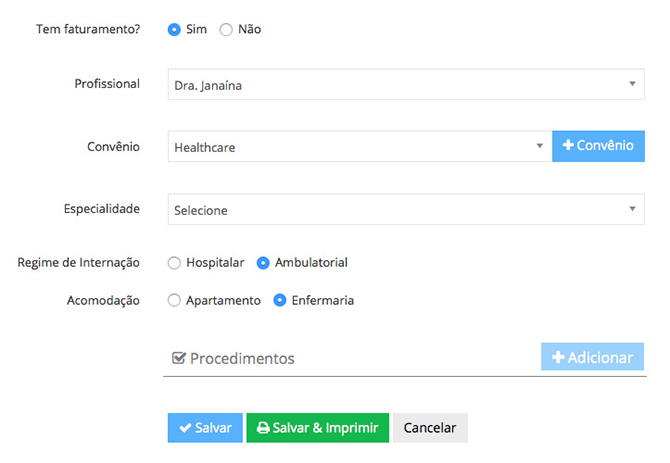Click the Dra. Janaína field text
This screenshot has height=463, width=670.
pyautogui.click(x=208, y=85)
